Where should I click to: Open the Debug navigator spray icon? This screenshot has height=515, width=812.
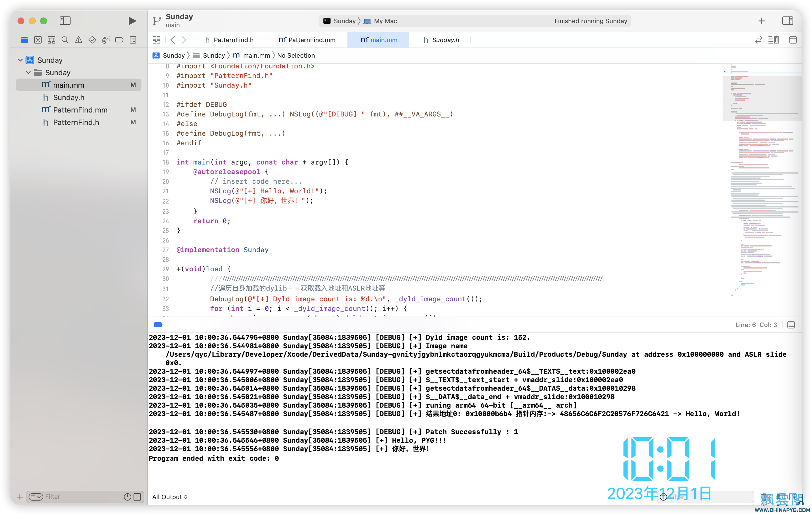(106, 40)
